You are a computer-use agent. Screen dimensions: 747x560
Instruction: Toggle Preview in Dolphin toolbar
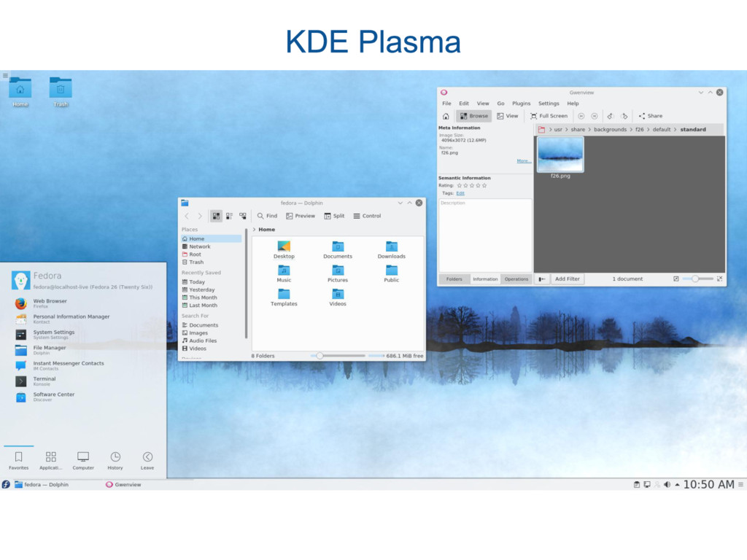301,216
